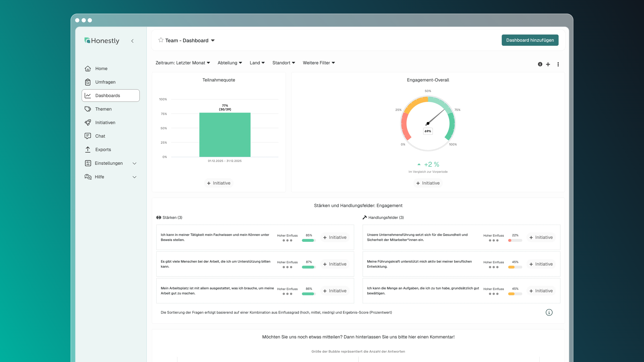Click the Dashboard hinzufügen button
This screenshot has height=362, width=644.
pos(530,40)
